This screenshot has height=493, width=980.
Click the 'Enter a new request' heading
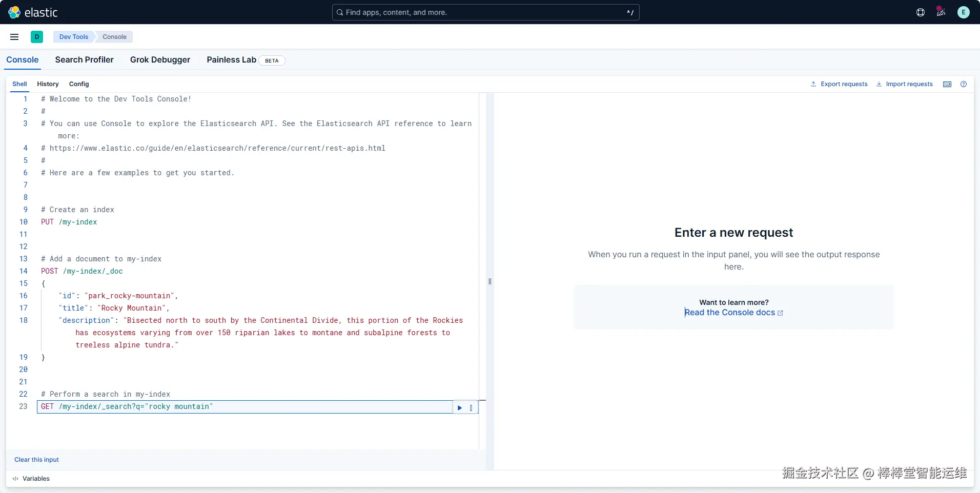click(x=733, y=233)
